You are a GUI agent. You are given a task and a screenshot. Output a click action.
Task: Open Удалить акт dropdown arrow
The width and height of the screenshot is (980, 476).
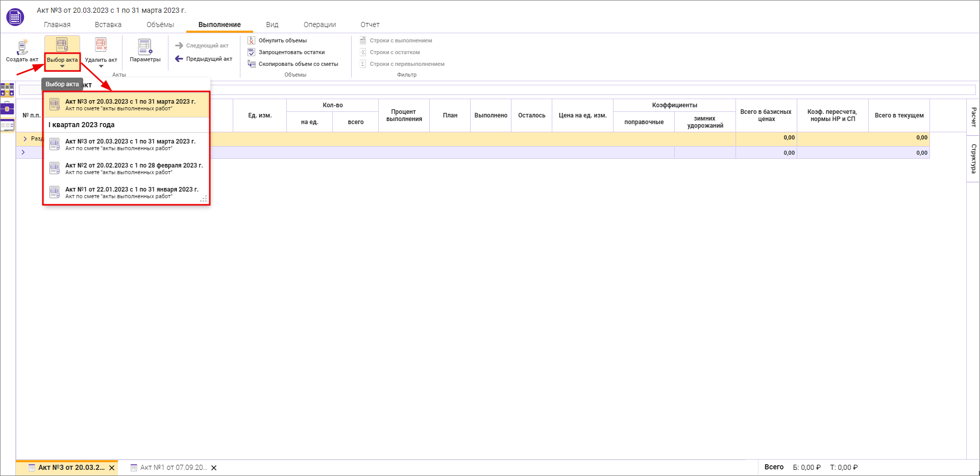pyautogui.click(x=101, y=66)
